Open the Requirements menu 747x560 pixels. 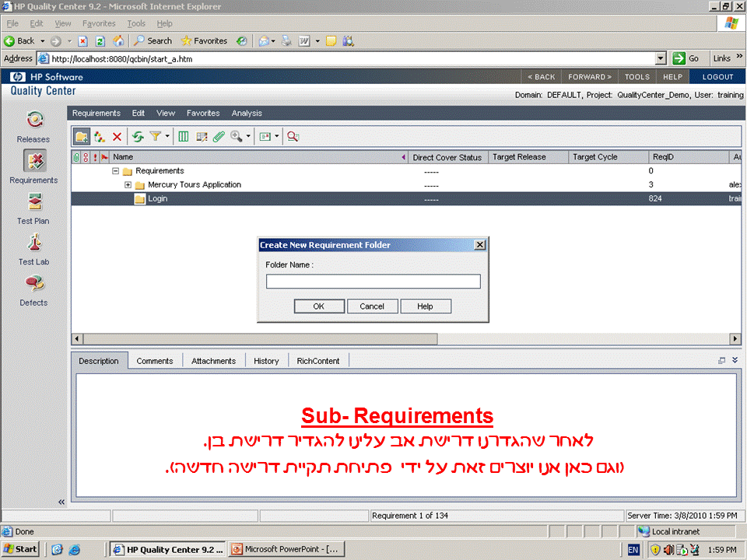click(x=96, y=114)
